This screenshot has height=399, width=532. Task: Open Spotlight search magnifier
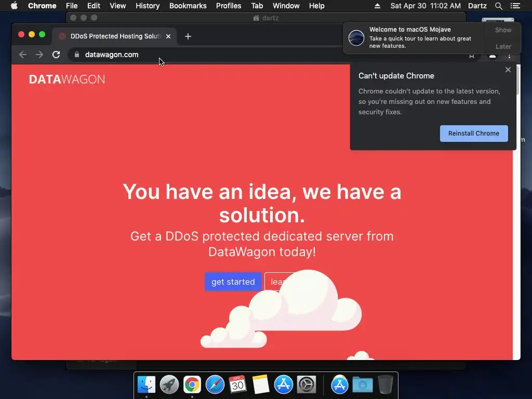pos(498,6)
